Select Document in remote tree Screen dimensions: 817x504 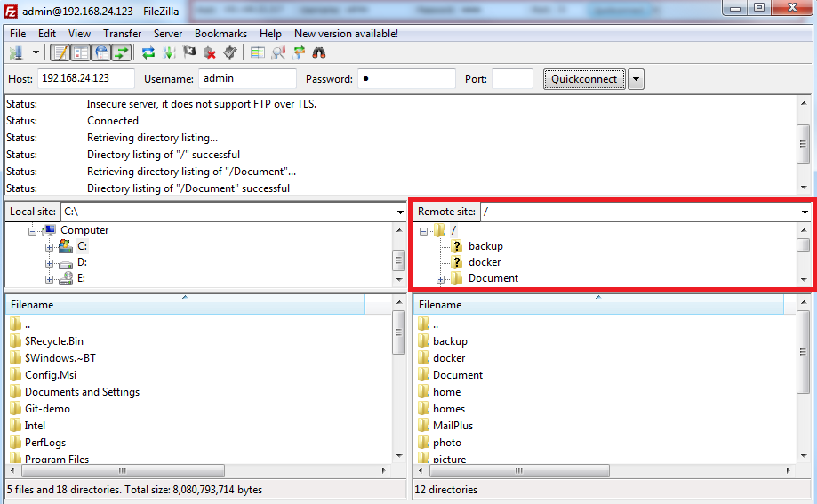coord(493,278)
